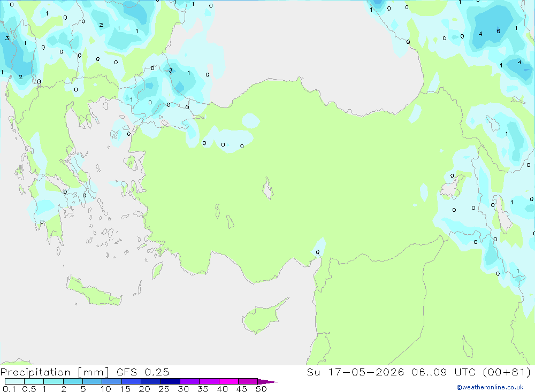Image resolution: width=535 pixels, height=392 pixels.
Task: Click the 0.1–0.5 mm palest cyan legend swatch
Action: pos(14,381)
